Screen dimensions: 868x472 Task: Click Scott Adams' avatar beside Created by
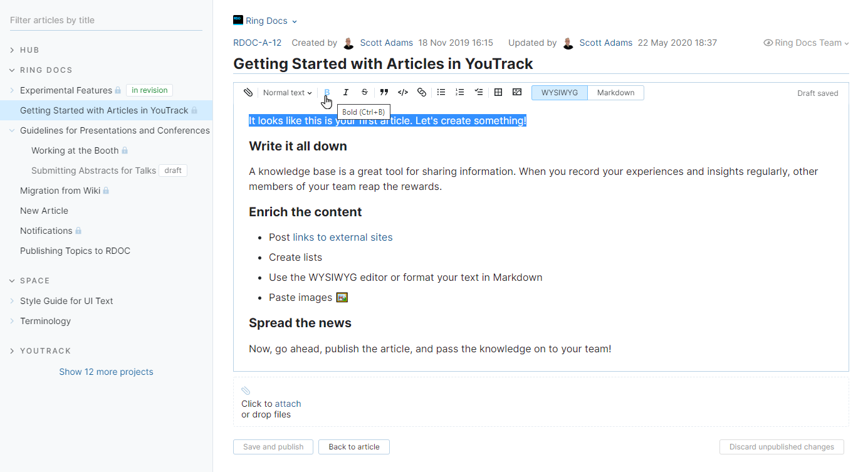(x=349, y=43)
